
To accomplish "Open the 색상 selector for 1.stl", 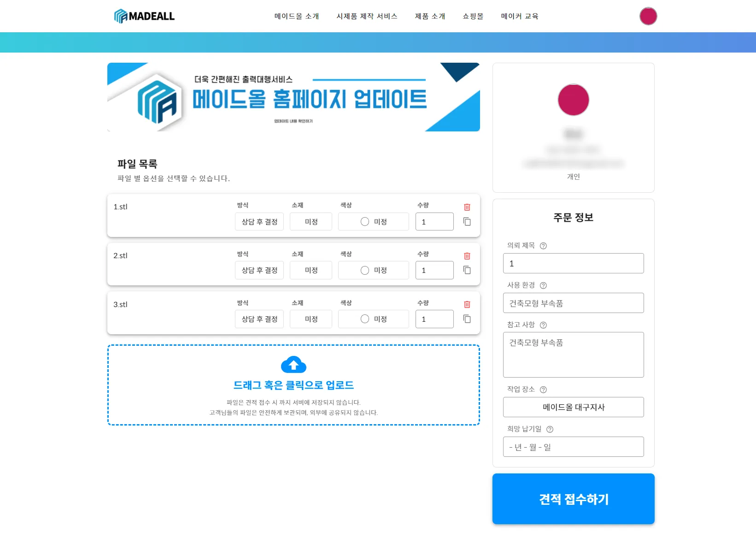I will coord(374,222).
